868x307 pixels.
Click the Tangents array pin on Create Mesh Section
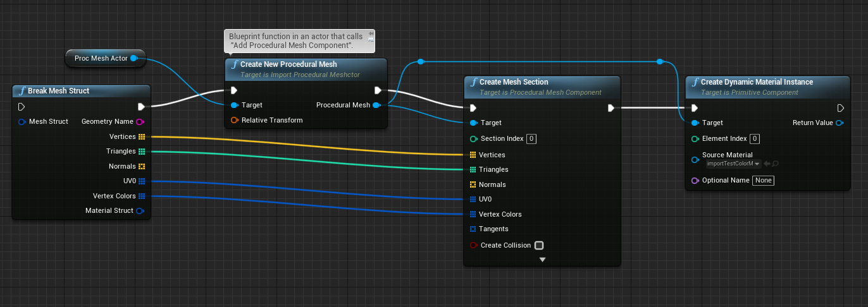473,229
